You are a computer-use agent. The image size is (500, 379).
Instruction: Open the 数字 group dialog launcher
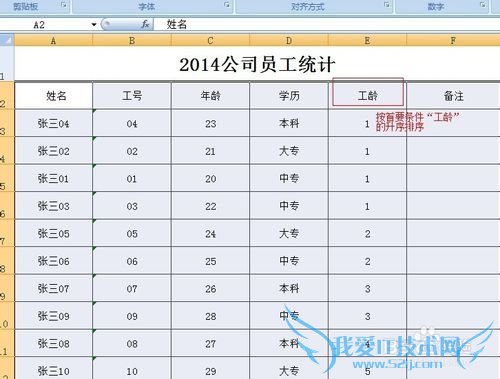pyautogui.click(x=482, y=5)
